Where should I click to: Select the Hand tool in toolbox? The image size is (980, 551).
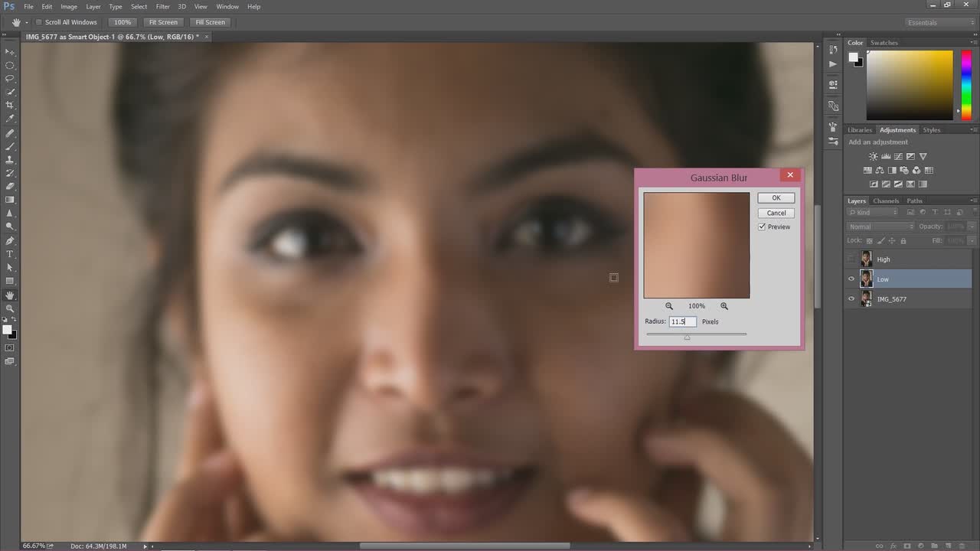tap(10, 295)
